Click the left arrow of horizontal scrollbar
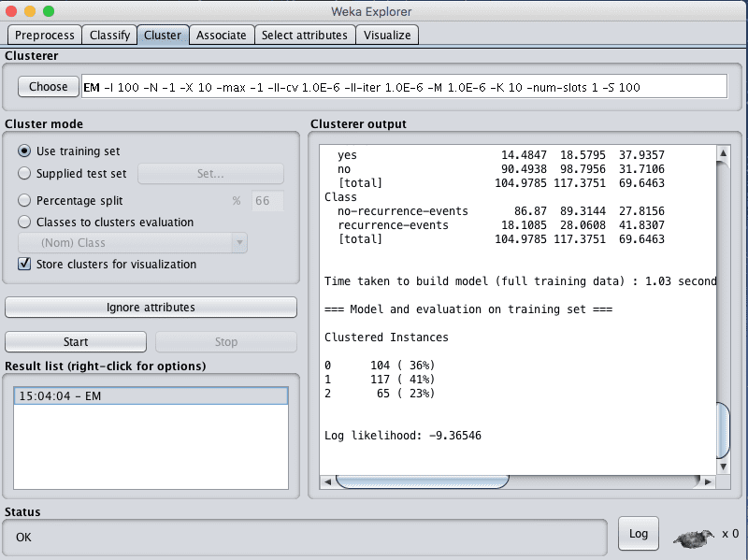Image resolution: width=748 pixels, height=560 pixels. [327, 481]
